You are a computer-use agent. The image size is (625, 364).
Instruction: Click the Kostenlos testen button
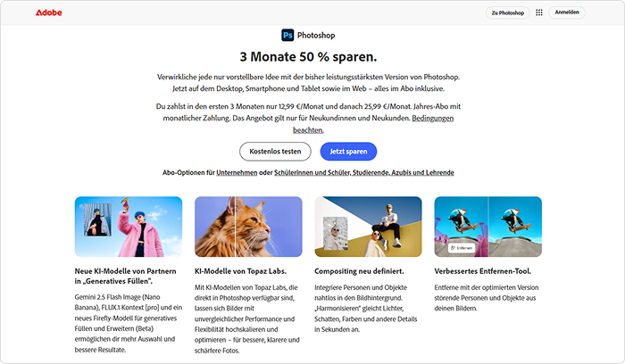pyautogui.click(x=275, y=152)
